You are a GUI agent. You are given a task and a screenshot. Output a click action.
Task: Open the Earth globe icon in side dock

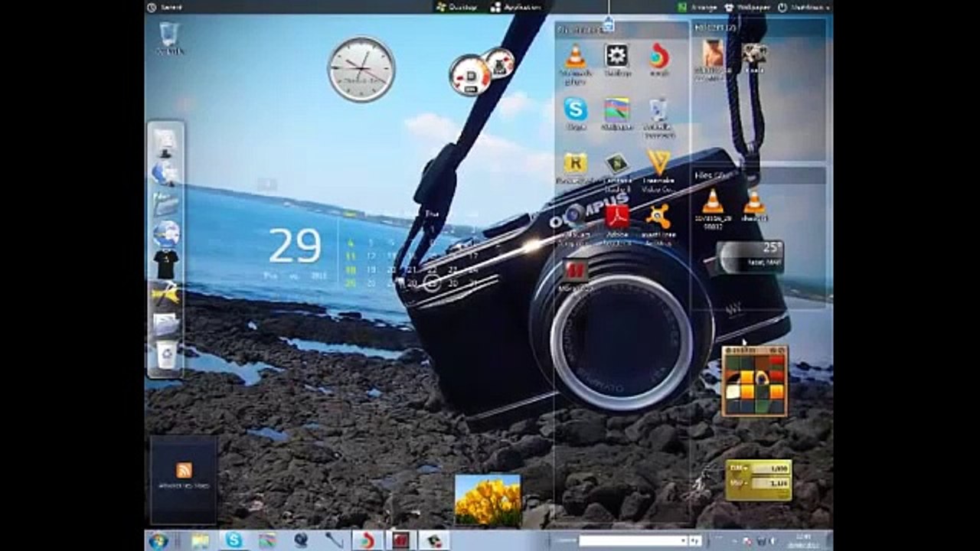[165, 233]
